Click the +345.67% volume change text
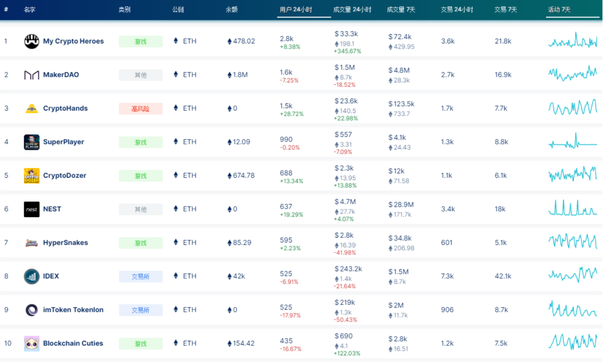 click(x=347, y=52)
